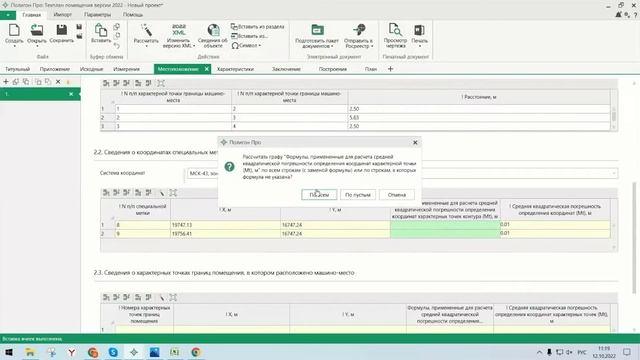Click По пустым in the dialog
Viewport: 640px width, 360px height.
pyautogui.click(x=358, y=195)
